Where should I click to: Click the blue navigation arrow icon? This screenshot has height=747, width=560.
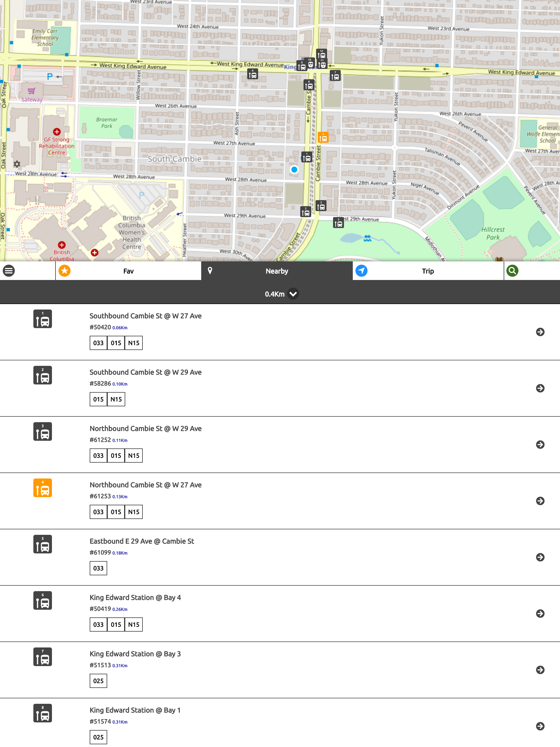click(361, 271)
